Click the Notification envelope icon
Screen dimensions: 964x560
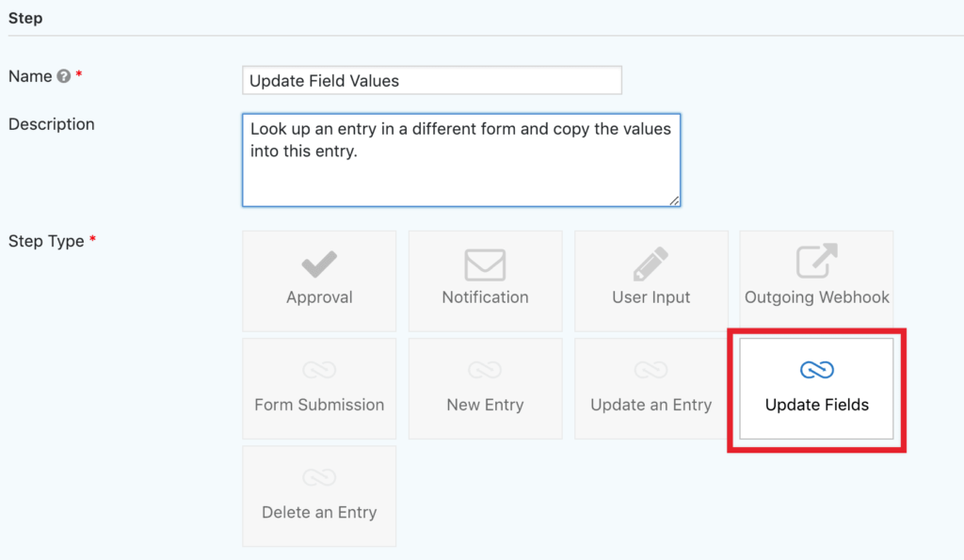click(485, 264)
